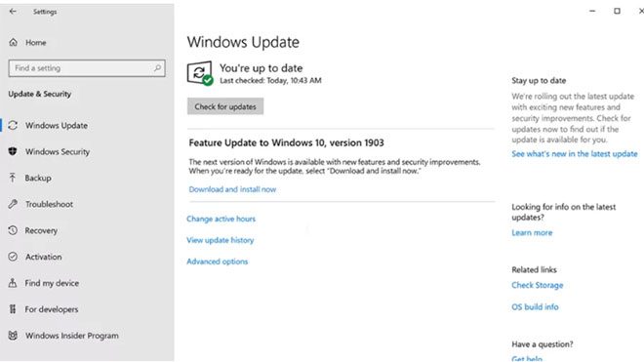Screen dimensions: 644x362
Task: Click the Have a question? heading
Action: (543, 344)
